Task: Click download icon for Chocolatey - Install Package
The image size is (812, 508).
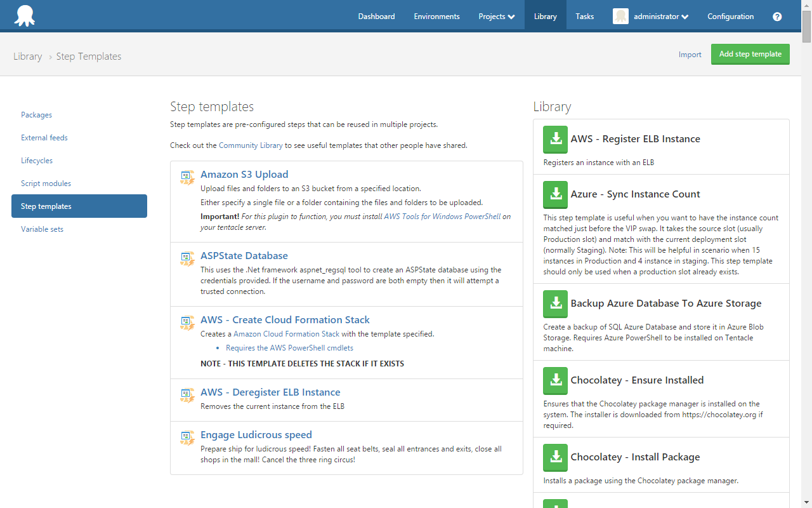Action: [556, 458]
